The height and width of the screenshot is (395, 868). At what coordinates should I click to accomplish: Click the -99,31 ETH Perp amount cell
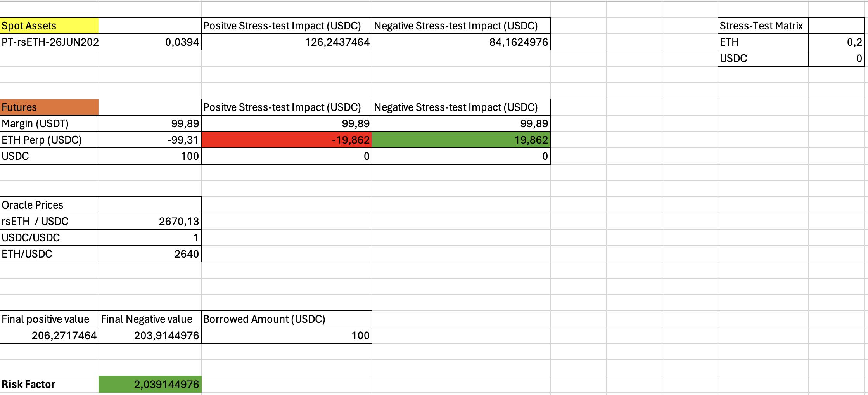pos(150,140)
